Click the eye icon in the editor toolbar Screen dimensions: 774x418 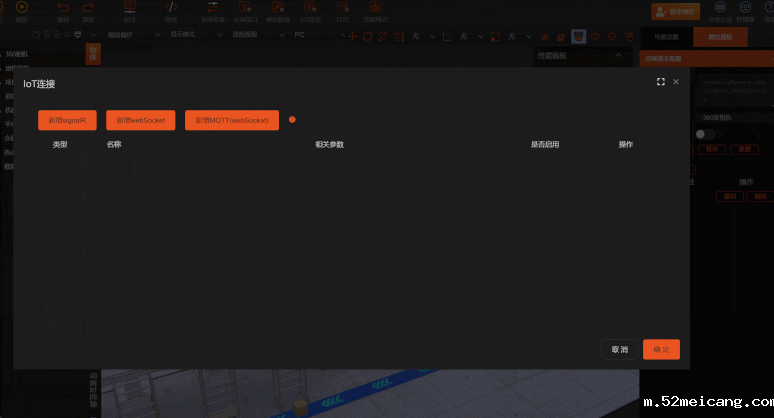tap(594, 36)
